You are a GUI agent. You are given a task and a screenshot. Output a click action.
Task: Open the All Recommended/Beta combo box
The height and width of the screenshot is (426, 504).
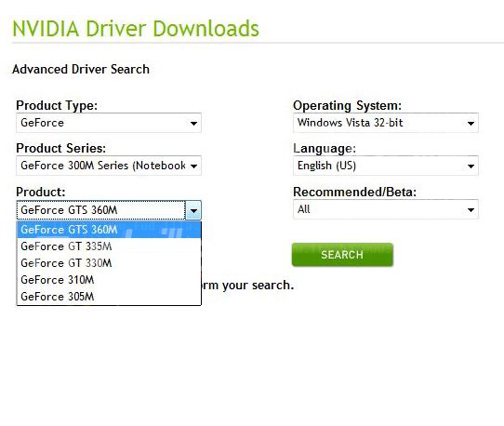point(386,209)
